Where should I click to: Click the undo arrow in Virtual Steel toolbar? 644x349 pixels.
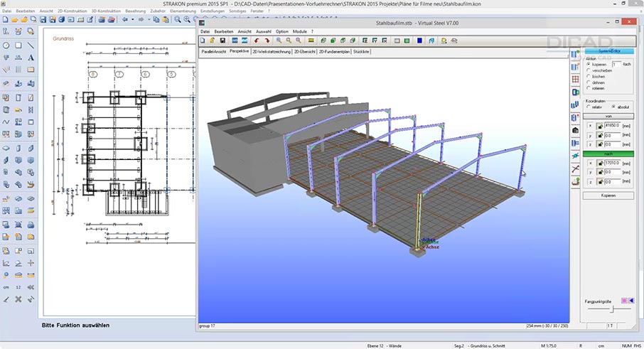pos(257,41)
